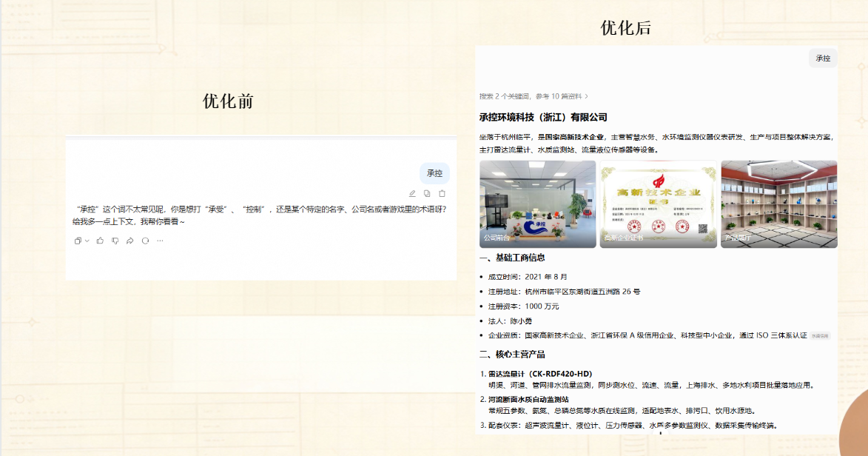The width and height of the screenshot is (868, 456).
Task: Share the reply using the share arrow icon
Action: click(x=130, y=241)
